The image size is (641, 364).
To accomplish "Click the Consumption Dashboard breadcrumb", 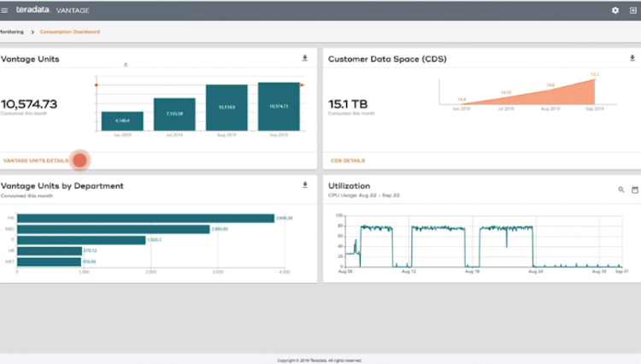I will click(70, 32).
